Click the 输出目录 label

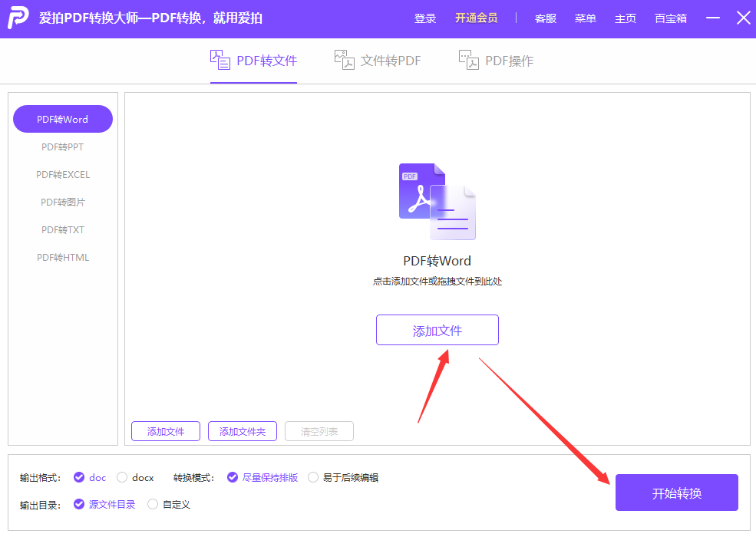(x=40, y=506)
